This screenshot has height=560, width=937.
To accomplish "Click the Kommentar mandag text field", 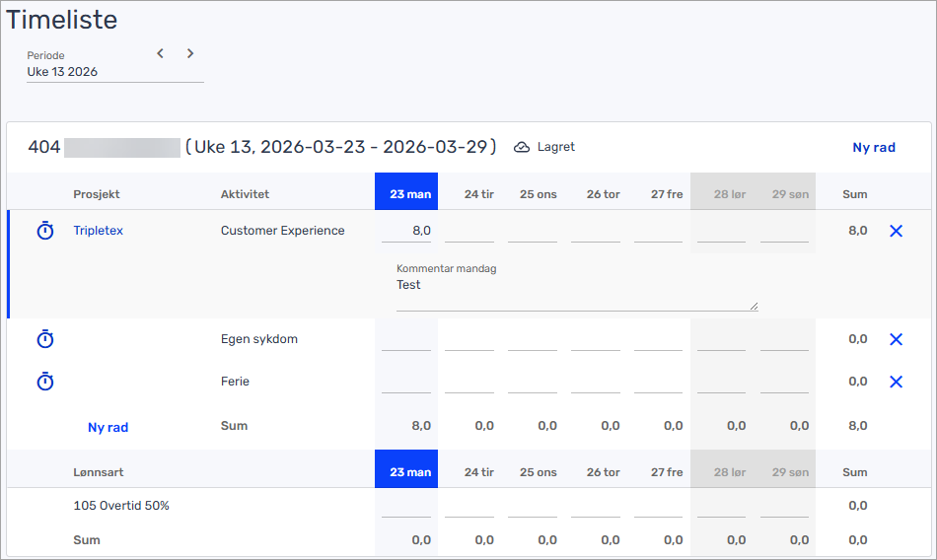I will tap(577, 294).
